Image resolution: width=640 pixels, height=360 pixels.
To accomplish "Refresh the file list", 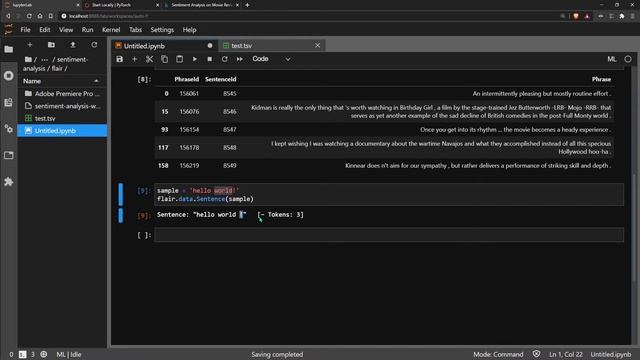I will click(x=94, y=45).
